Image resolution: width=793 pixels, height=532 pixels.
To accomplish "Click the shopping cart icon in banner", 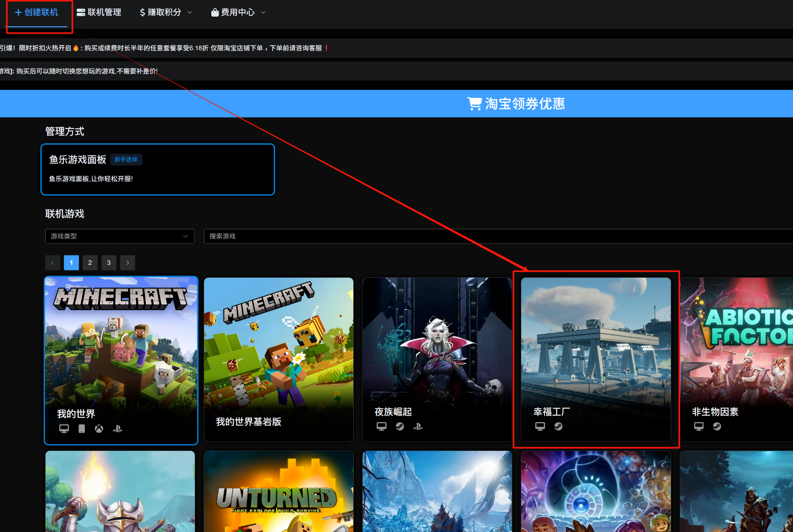I will [x=474, y=104].
